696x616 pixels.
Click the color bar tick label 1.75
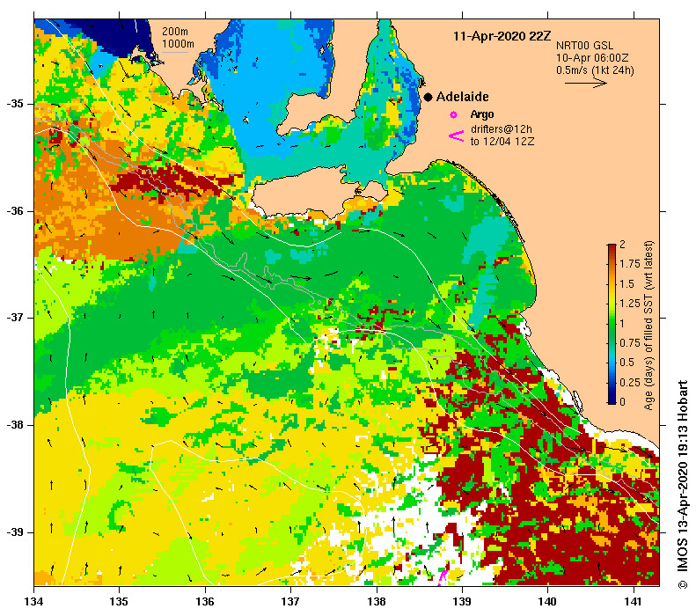click(x=630, y=264)
